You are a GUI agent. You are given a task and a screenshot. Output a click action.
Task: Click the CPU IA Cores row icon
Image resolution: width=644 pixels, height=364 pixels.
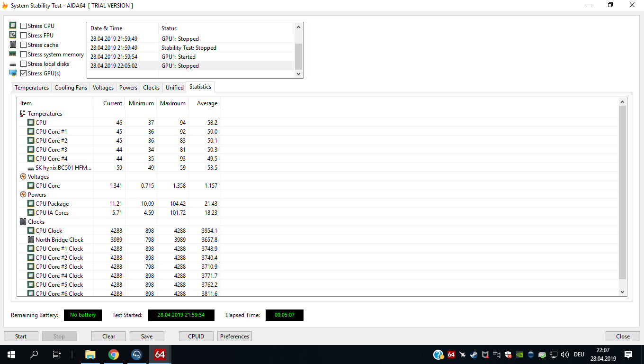click(31, 213)
